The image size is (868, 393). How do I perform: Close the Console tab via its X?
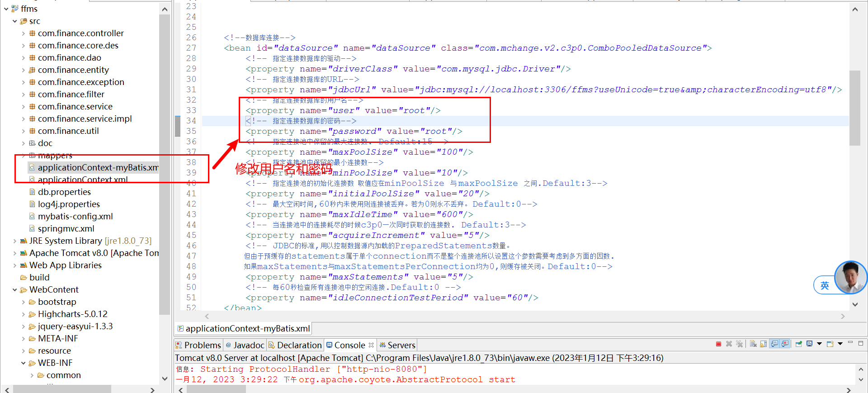371,345
